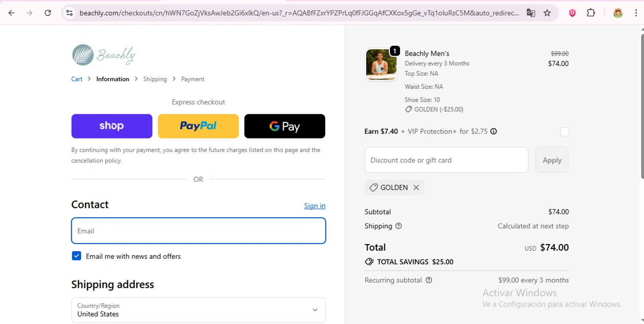
Task: Click the "Shoe Size: 10" text
Action: point(422,100)
